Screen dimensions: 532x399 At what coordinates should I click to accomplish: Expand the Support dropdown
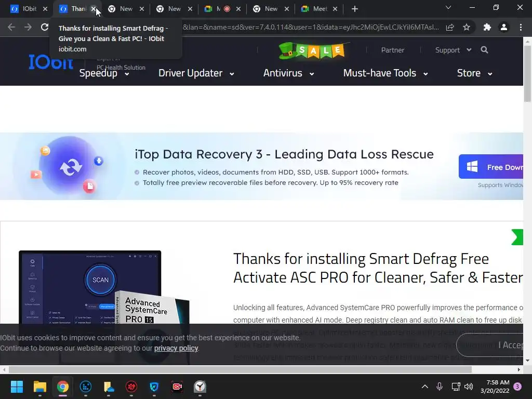[x=453, y=50]
